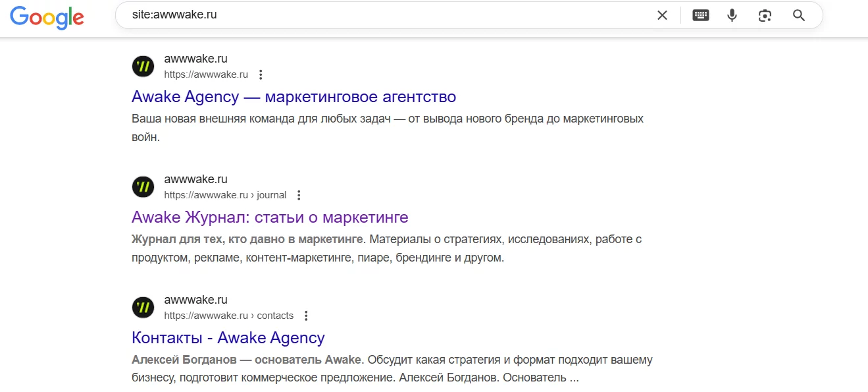Screen dimensions: 868x392
Task: Open the "Awake Agency — маркетинговое агентство" result
Action: [294, 97]
